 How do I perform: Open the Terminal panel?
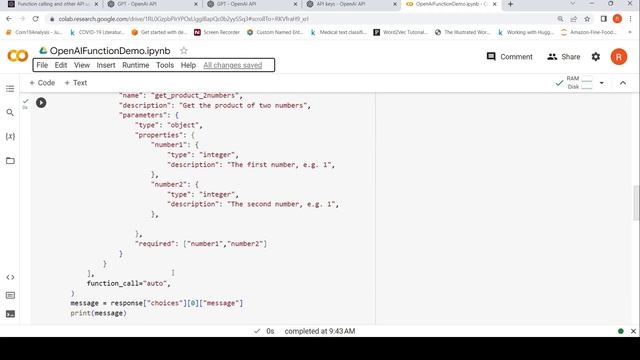(10, 313)
